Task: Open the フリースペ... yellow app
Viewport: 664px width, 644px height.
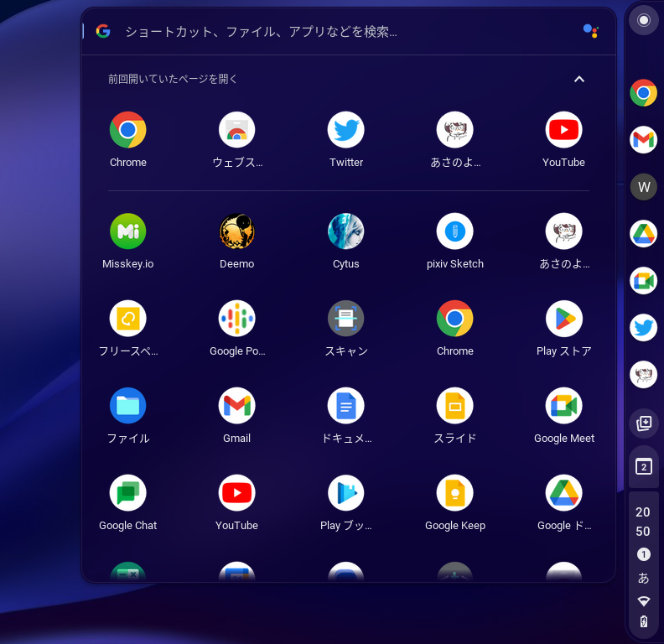Action: click(128, 319)
